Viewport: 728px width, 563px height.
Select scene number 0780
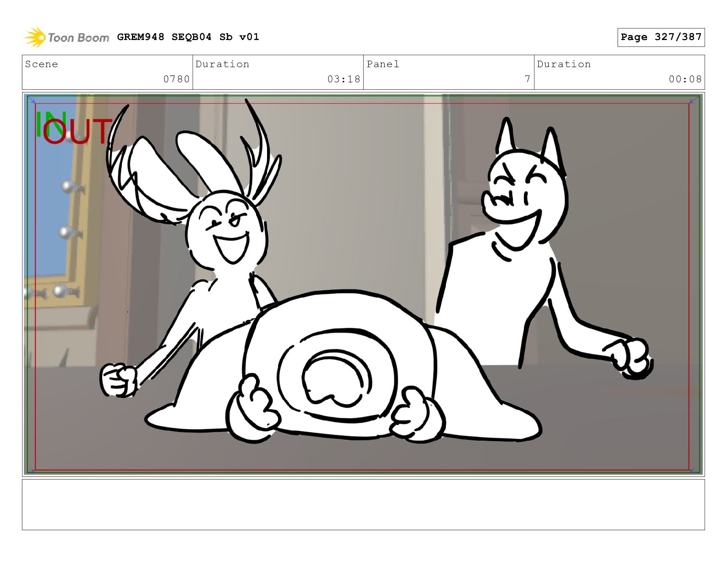(x=176, y=79)
